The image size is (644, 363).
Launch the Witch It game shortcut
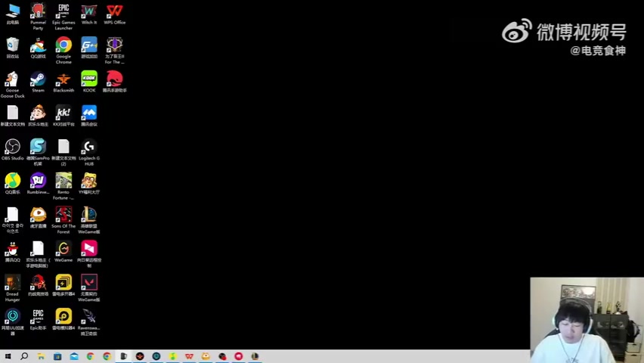pos(89,12)
